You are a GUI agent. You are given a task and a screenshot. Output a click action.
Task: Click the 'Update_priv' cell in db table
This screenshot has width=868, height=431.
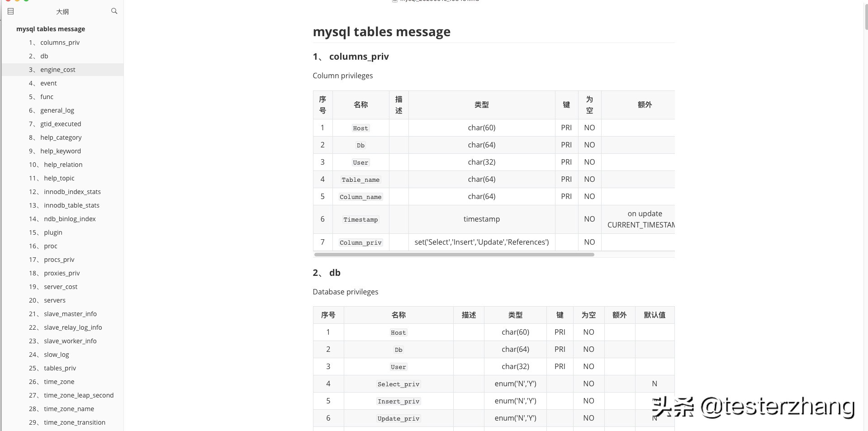click(398, 418)
